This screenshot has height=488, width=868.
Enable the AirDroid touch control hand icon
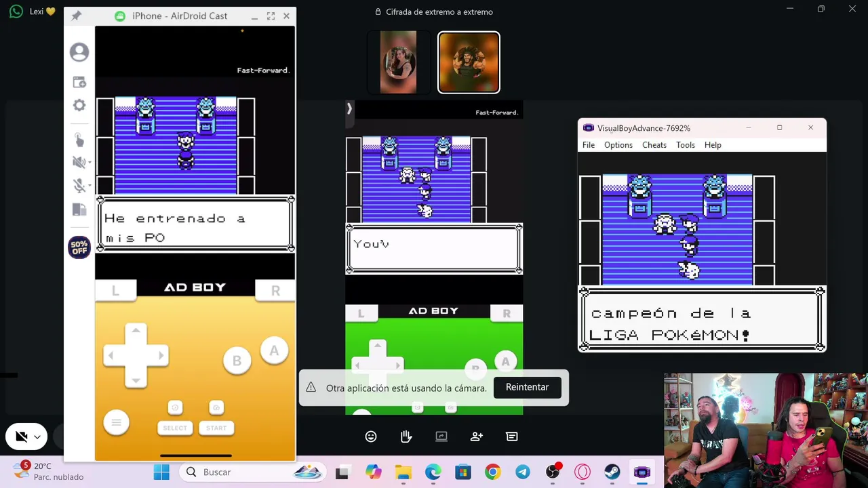pos(79,140)
